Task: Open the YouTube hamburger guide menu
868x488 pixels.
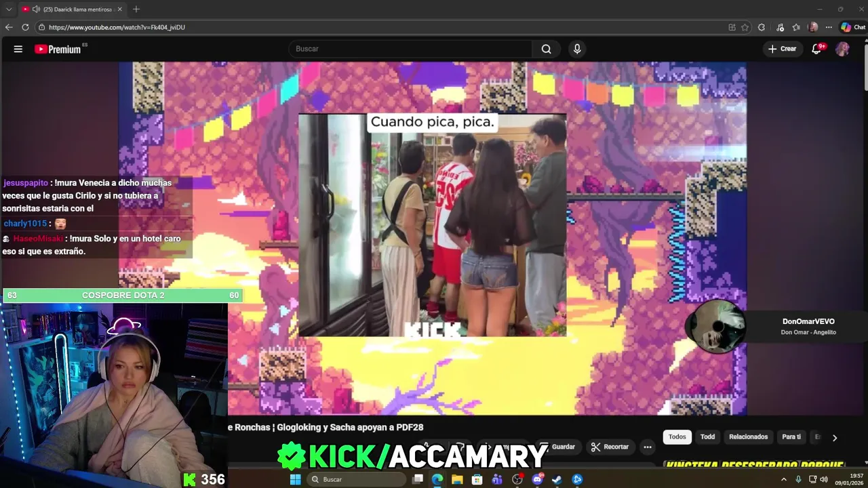Action: pos(18,49)
